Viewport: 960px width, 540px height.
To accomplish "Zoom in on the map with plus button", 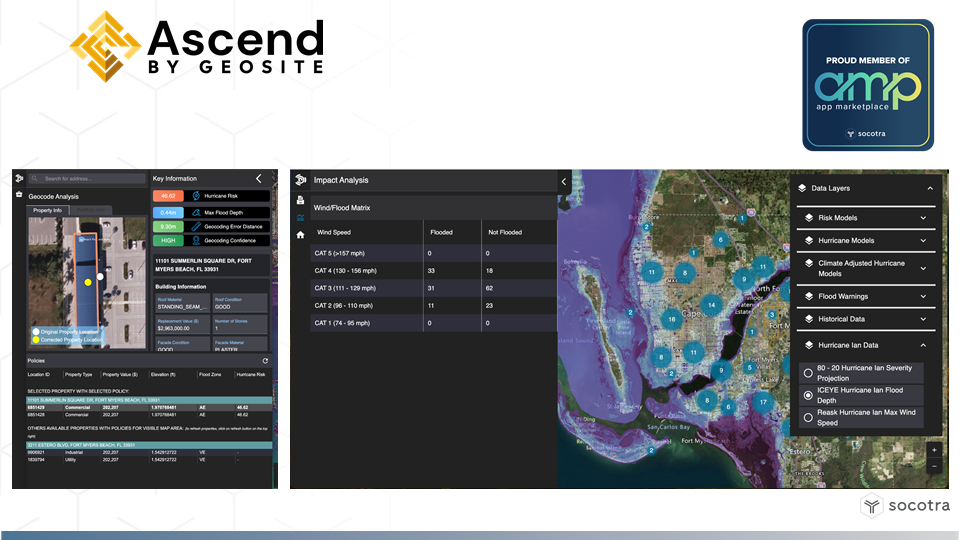I will tap(934, 450).
